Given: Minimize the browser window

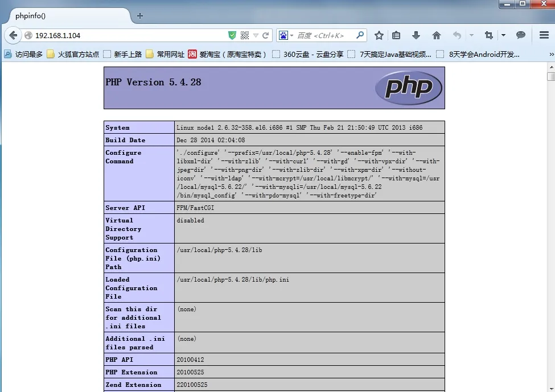Looking at the screenshot, I should (x=507, y=4).
